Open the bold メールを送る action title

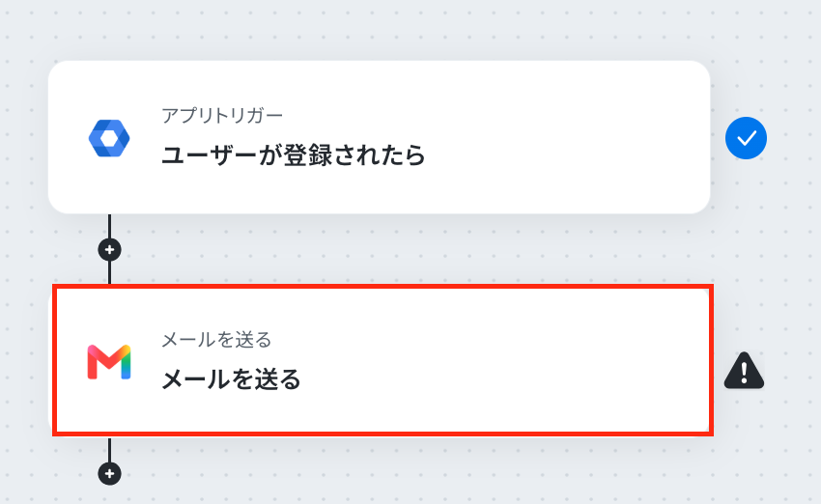(x=231, y=379)
